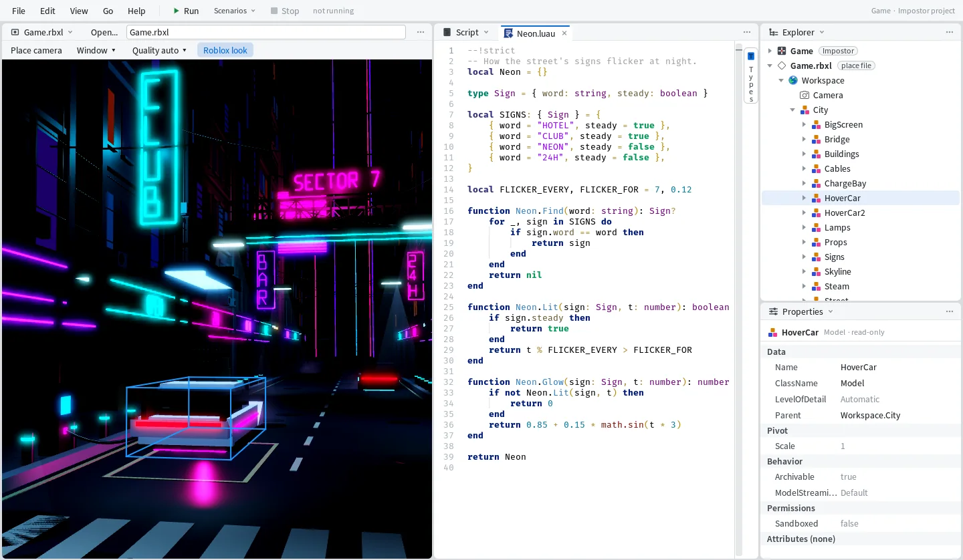Click the Camera icon in Explorer
The height and width of the screenshot is (560, 963).
pos(805,95)
